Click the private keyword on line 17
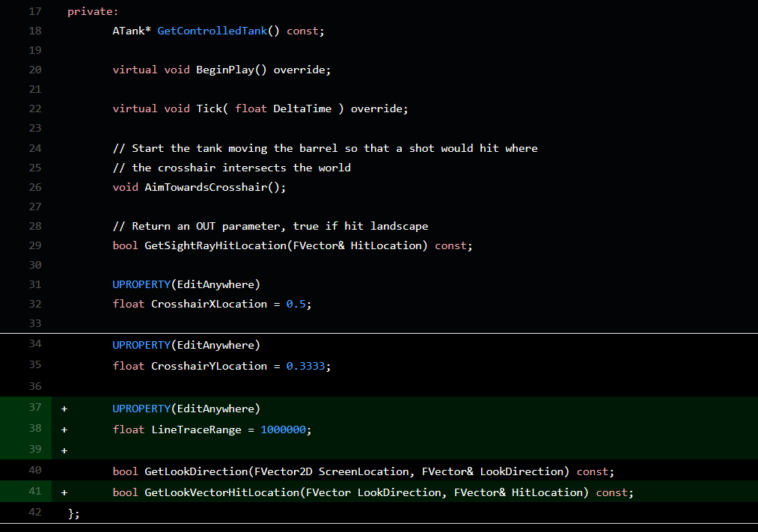Viewport: 758px width, 532px height. pyautogui.click(x=91, y=11)
